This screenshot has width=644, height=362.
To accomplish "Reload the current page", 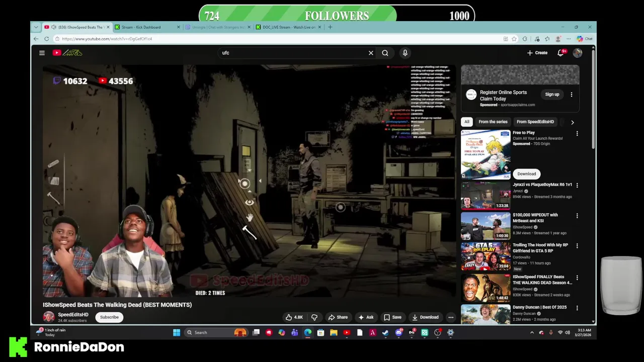I will [46, 39].
